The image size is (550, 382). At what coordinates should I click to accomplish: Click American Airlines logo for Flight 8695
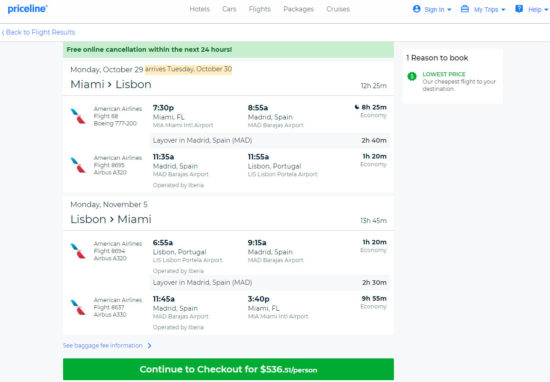[78, 165]
